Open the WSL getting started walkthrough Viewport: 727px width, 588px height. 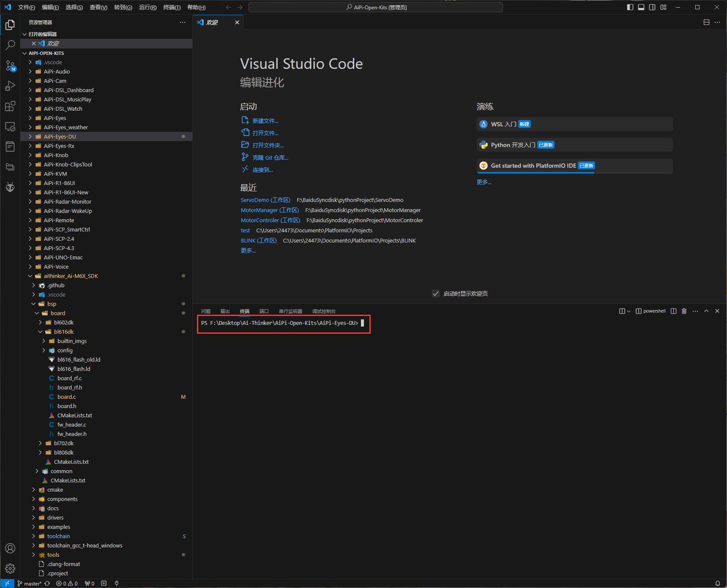[574, 124]
